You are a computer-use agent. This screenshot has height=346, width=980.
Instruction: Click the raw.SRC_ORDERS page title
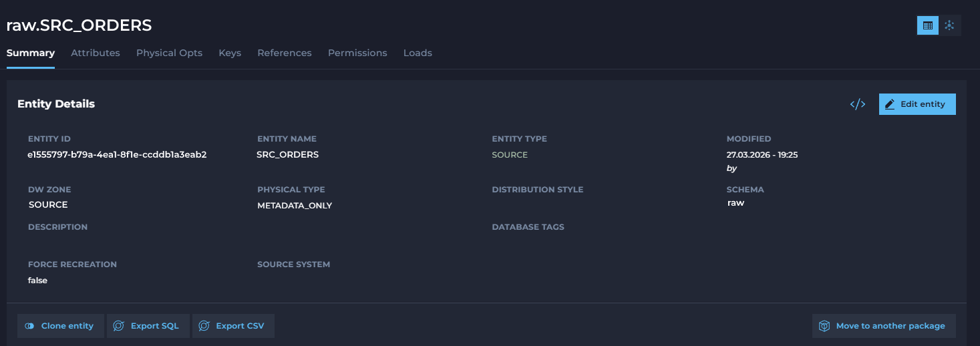click(79, 25)
